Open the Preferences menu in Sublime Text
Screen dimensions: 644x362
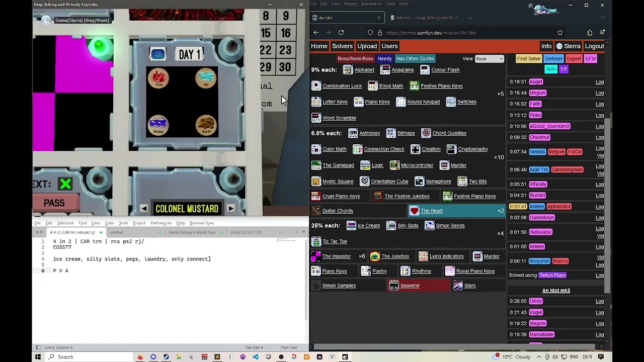coord(161,223)
